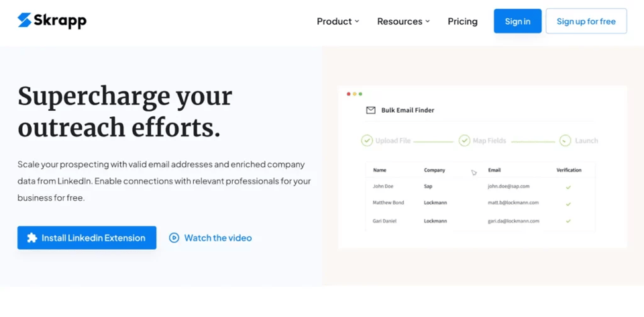Screen dimensions: 644x317
Task: Click Lockmann company in Matthew Bond row
Action: click(x=435, y=202)
